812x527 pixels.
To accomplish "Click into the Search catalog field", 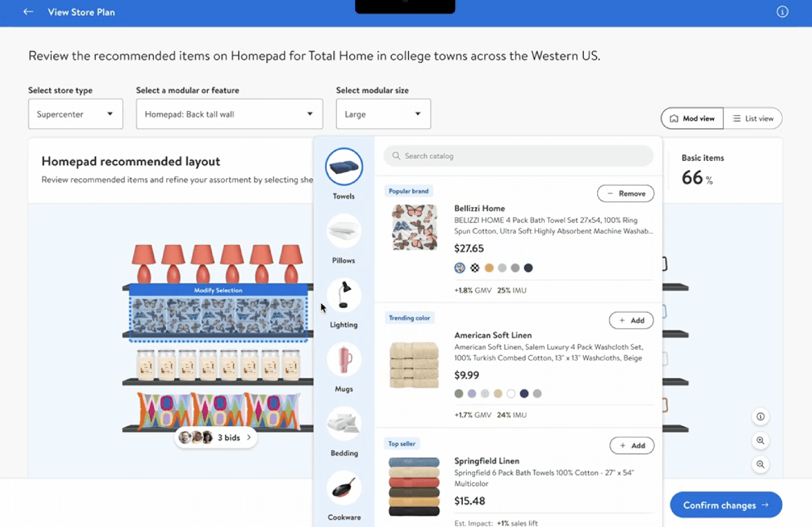I will click(x=519, y=156).
